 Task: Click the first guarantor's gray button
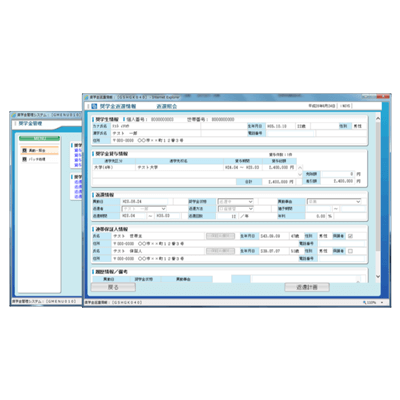coord(220,236)
